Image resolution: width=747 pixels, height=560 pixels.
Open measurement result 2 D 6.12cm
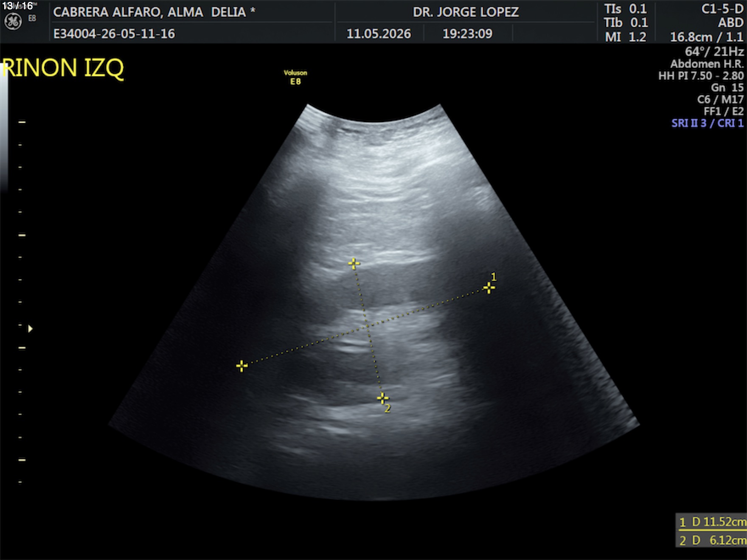coord(711,540)
